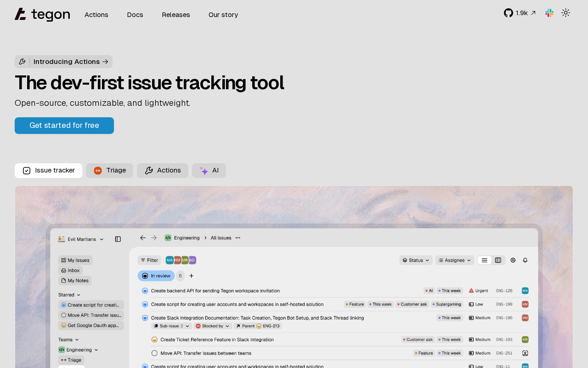This screenshot has height=368, width=588.
Task: Open starred item Move API: Transfer issu...
Action: click(x=91, y=315)
